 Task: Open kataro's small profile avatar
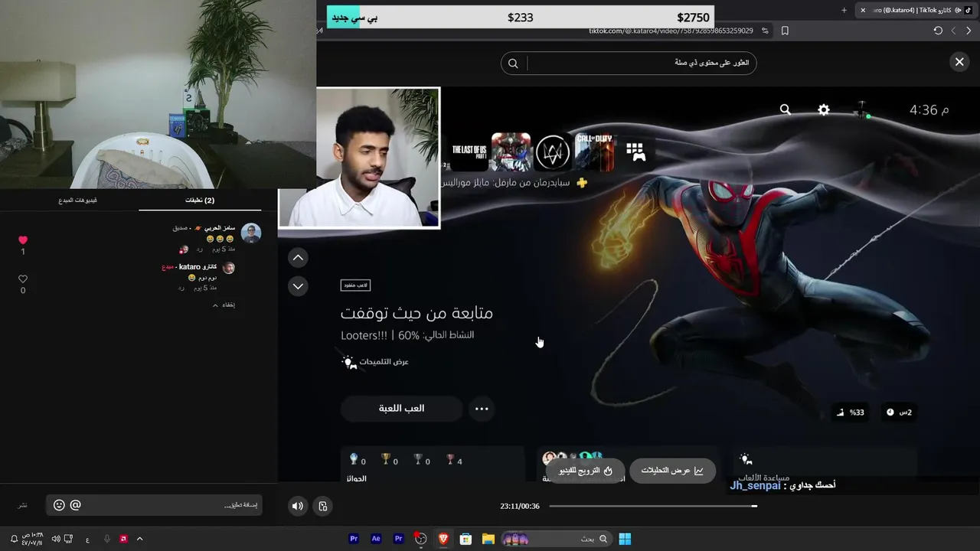tap(228, 268)
